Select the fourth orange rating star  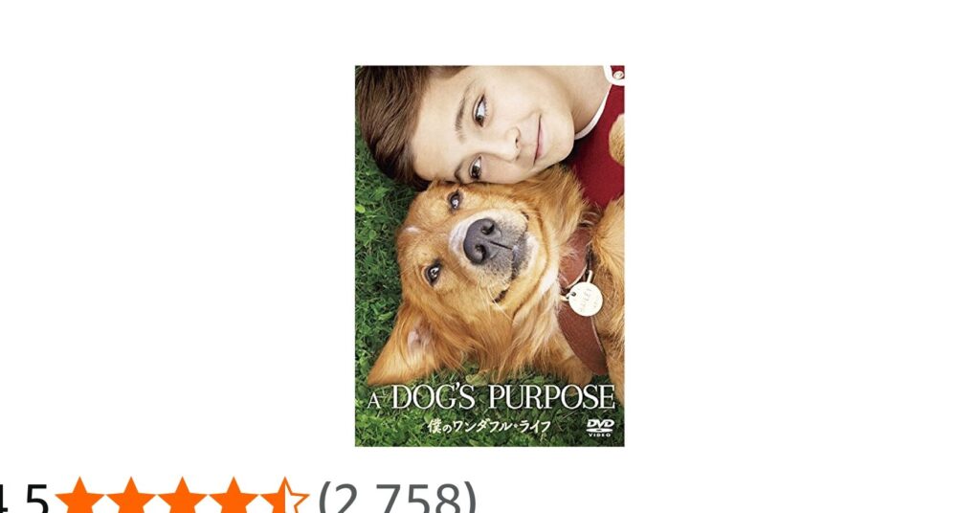pos(234,498)
